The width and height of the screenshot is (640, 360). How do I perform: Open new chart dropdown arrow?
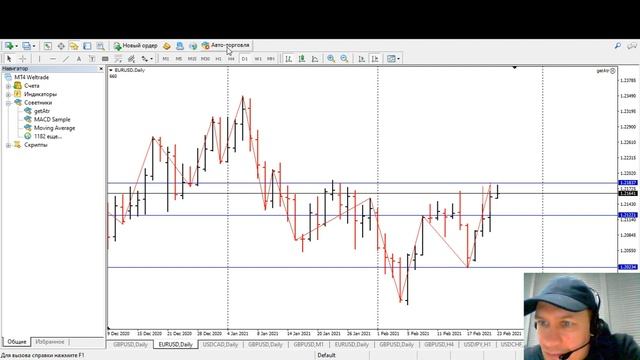point(16,46)
